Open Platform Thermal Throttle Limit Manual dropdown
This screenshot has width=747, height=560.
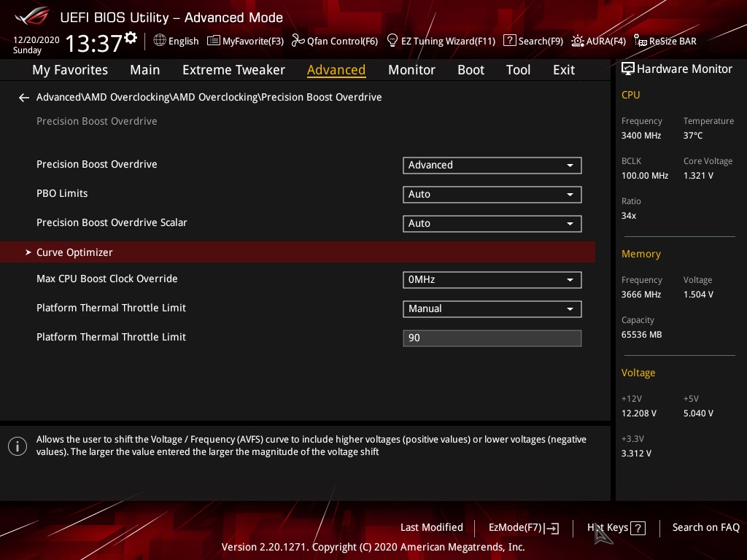point(492,308)
